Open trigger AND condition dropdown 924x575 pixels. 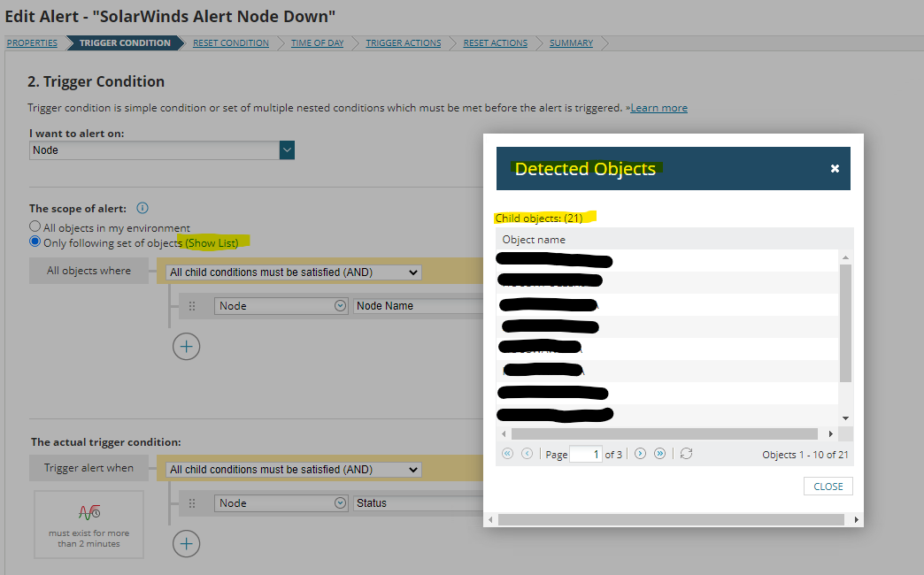pos(294,470)
